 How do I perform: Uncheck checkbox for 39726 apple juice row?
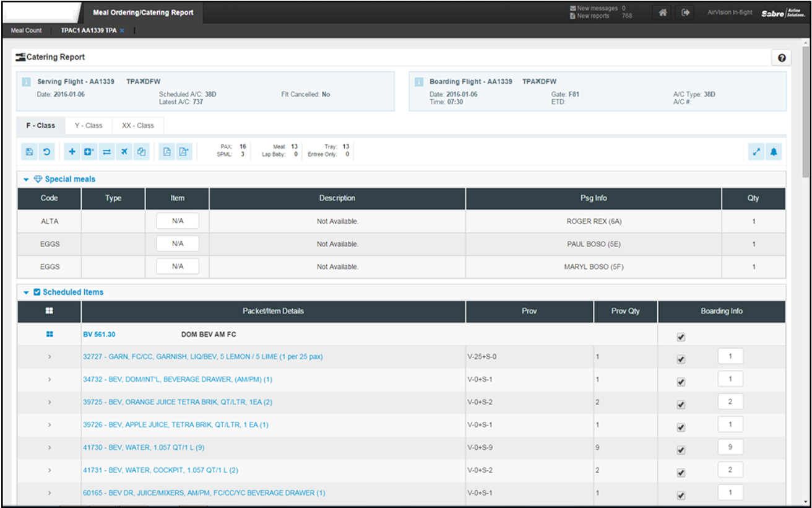point(681,427)
